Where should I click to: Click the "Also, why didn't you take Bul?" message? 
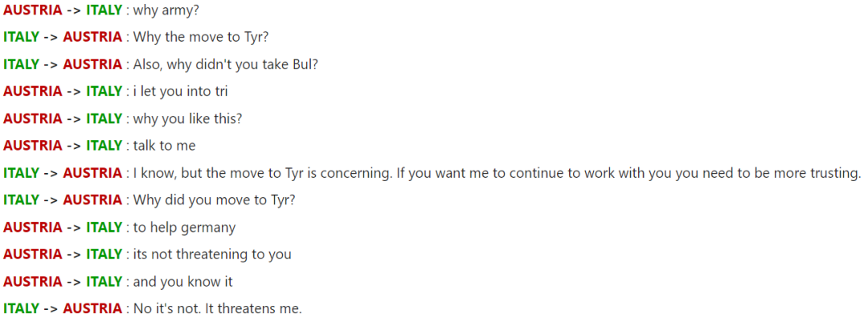pos(226,64)
